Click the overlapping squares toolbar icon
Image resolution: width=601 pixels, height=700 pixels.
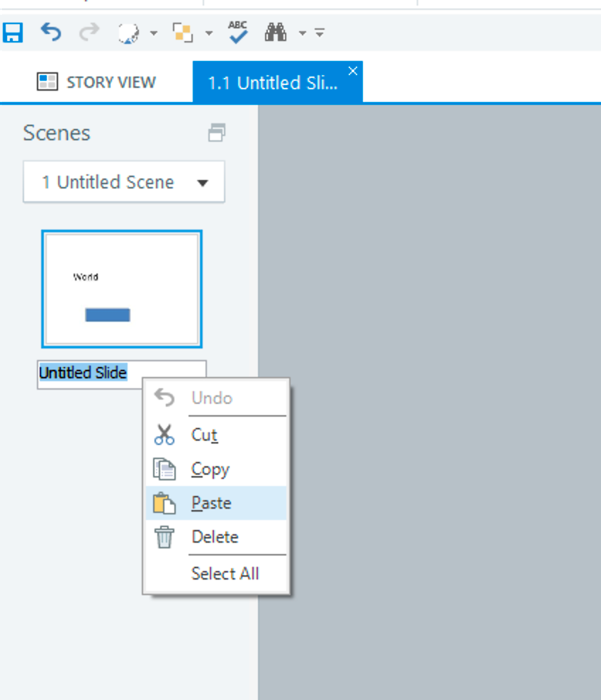(x=183, y=33)
